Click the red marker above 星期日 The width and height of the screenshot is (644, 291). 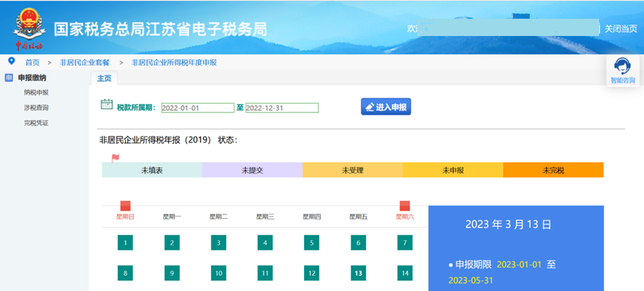(x=125, y=205)
